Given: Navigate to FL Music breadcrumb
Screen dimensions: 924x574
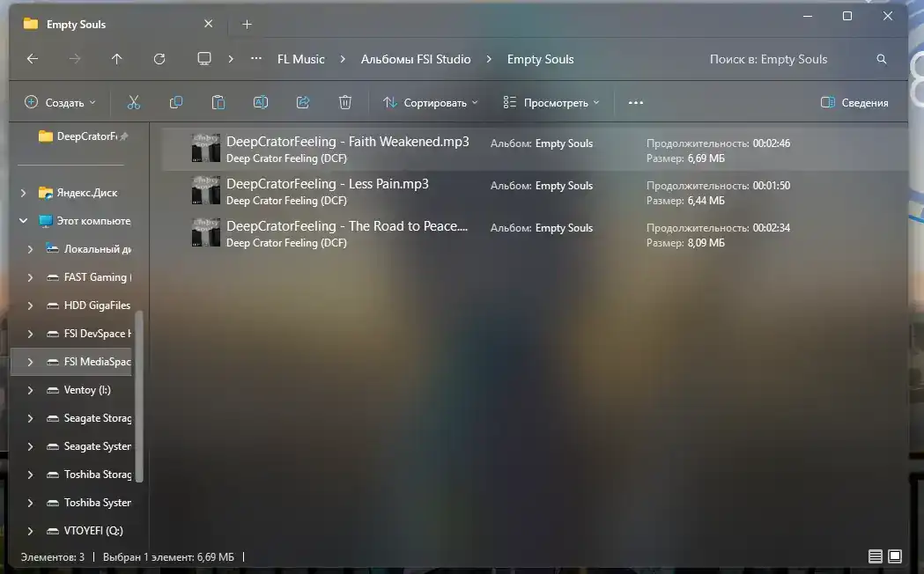Looking at the screenshot, I should click(x=301, y=59).
